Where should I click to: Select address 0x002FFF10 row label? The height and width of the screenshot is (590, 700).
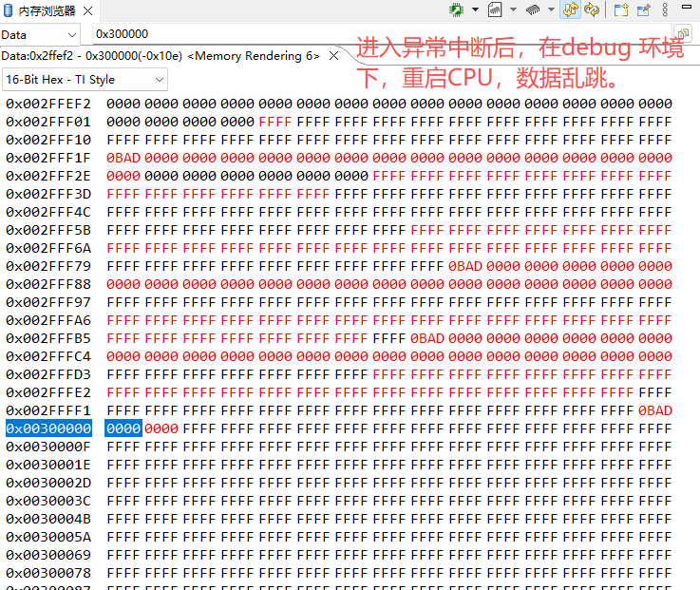48,140
